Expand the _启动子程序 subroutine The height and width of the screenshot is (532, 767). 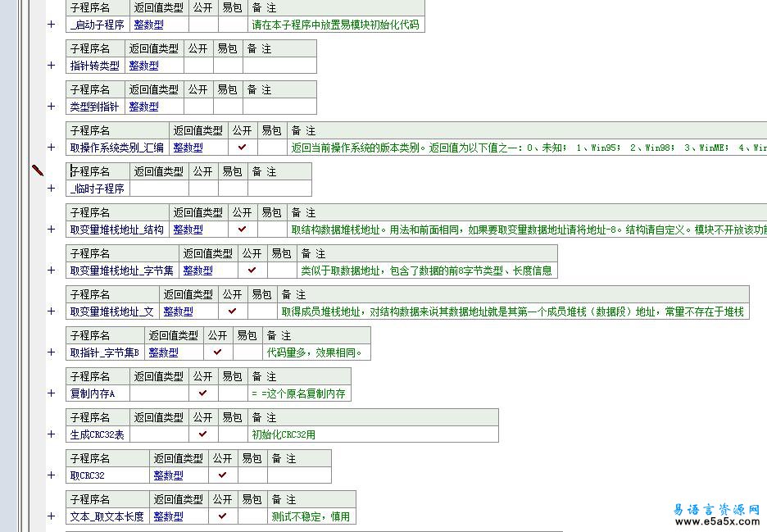point(52,25)
